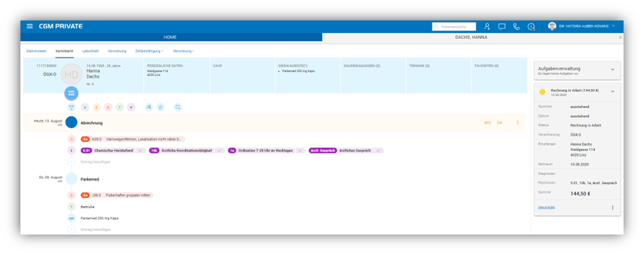Toggle the A category filter circle
The width and height of the screenshot is (644, 255).
[85, 107]
